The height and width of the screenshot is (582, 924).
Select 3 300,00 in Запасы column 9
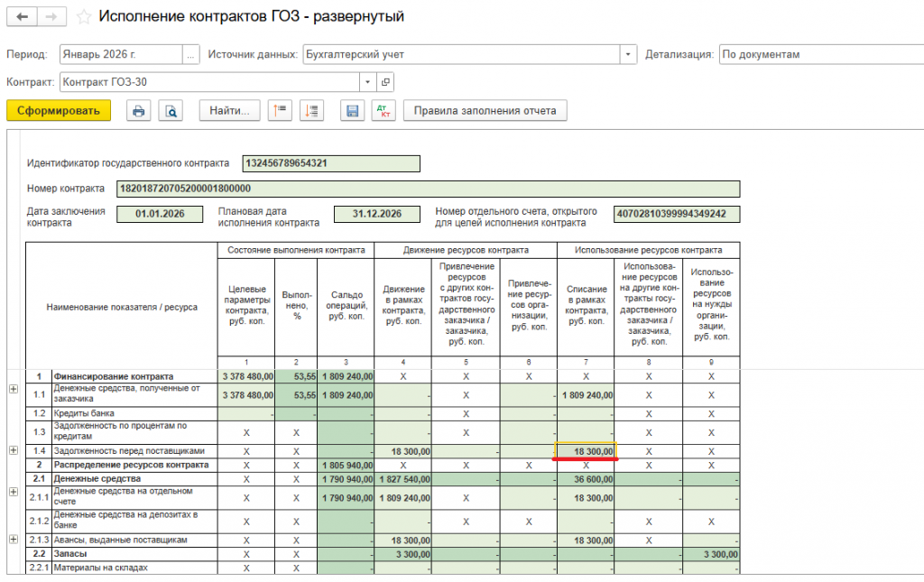pyautogui.click(x=711, y=554)
